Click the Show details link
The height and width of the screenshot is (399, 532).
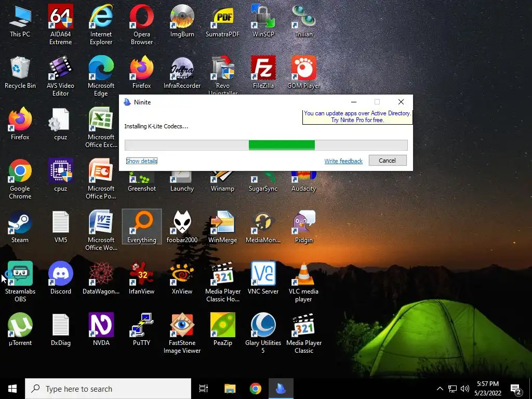[141, 161]
